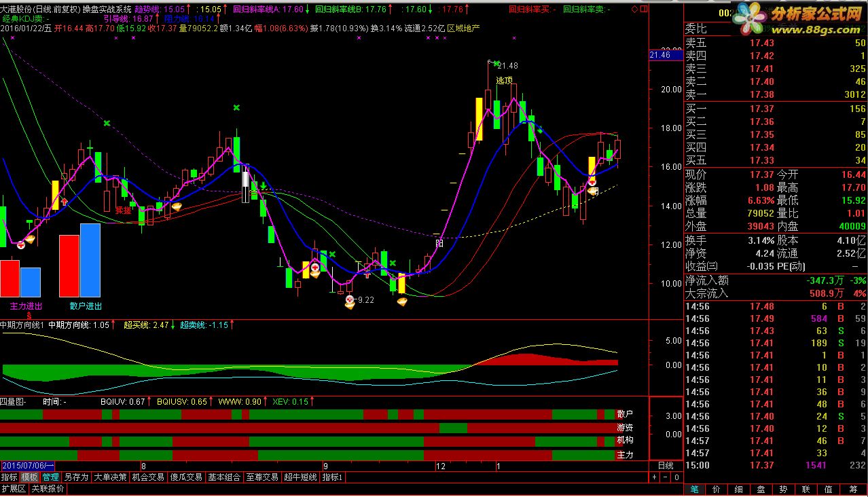Select the 细 tab in the right panel
The image size is (868, 497).
(739, 489)
